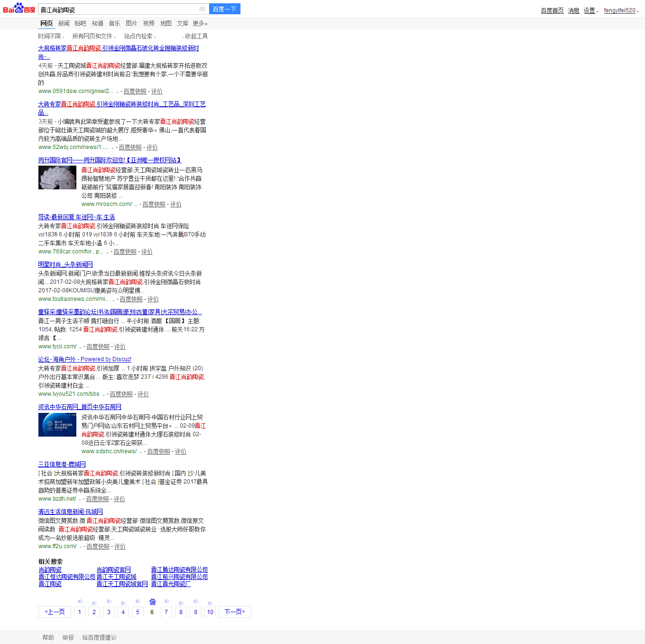Open 百度快照 for the www.0591dsw.com result
The height and width of the screenshot is (644, 645).
pos(135,92)
